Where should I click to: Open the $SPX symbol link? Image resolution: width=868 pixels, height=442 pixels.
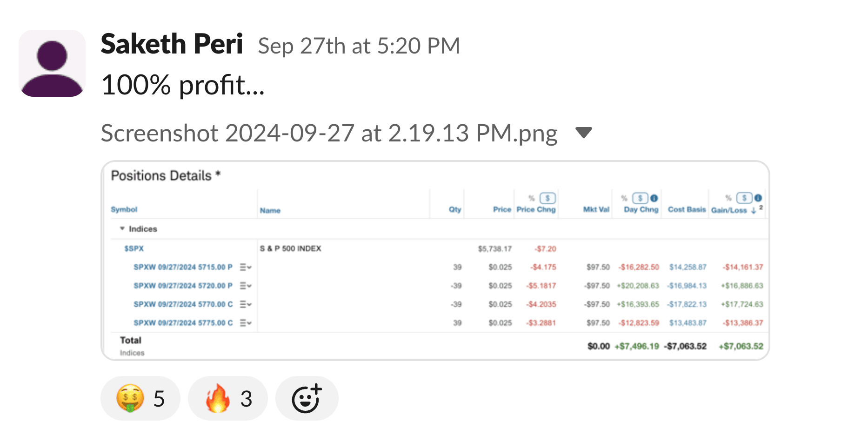tap(134, 248)
